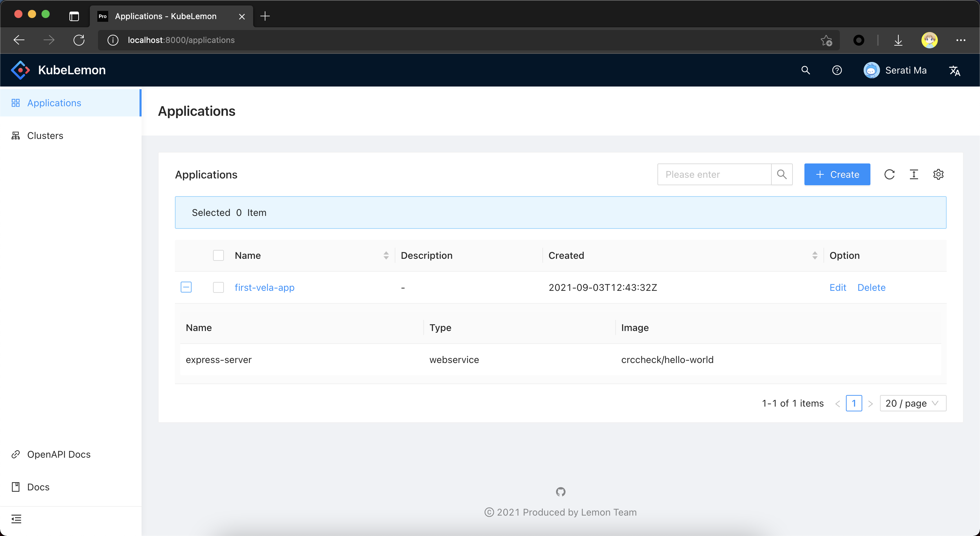Sort by Created column arrows
The height and width of the screenshot is (536, 980).
[815, 255]
